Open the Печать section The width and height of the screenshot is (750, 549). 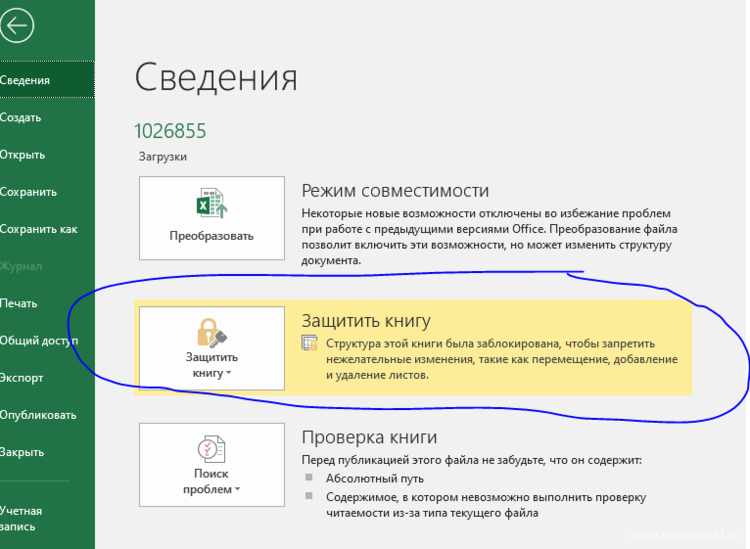point(47,303)
